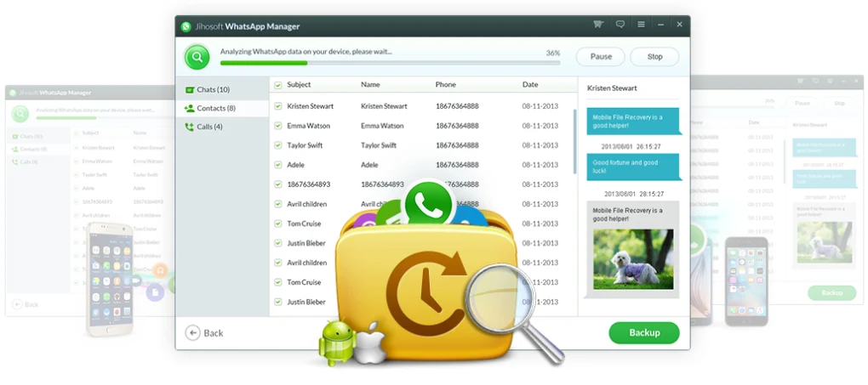The image size is (868, 385).
Task: Click the feedback speech bubble icon
Action: click(620, 25)
